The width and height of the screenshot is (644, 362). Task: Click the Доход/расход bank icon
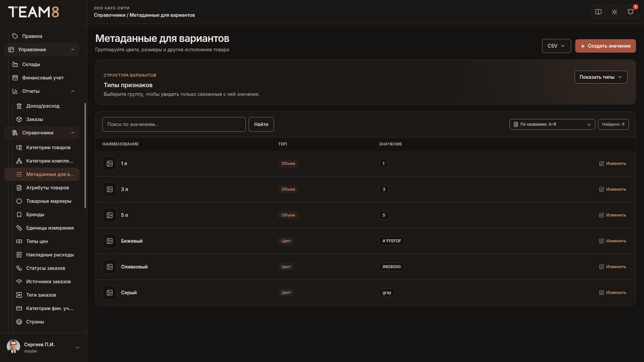click(x=19, y=106)
